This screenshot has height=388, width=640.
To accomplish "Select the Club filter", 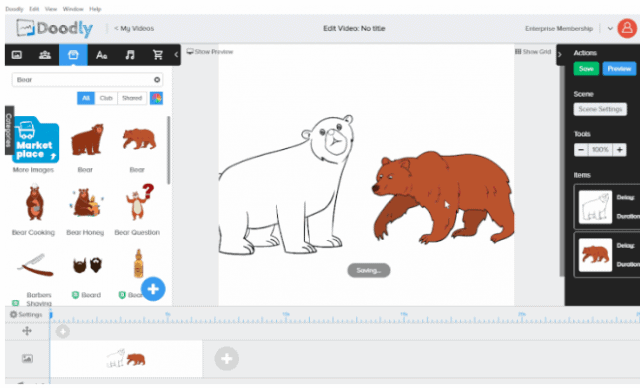I will [x=106, y=98].
